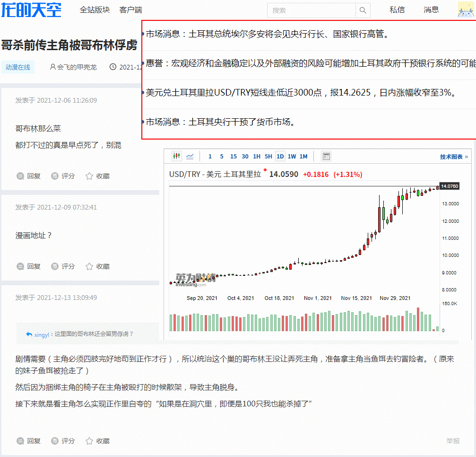
Task: Select the 1H chart interval
Action: tap(257, 157)
